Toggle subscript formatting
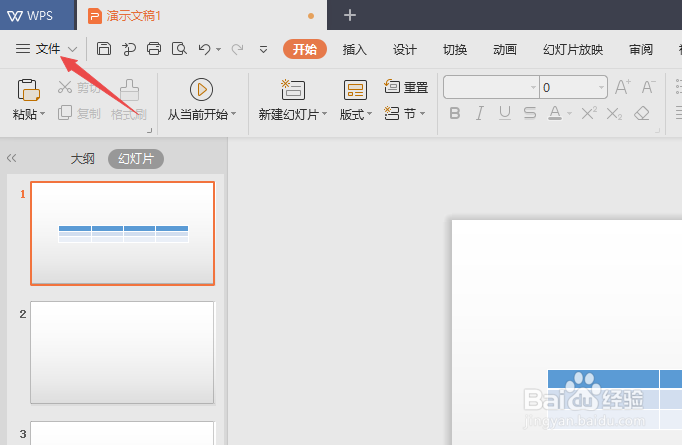 pos(615,114)
